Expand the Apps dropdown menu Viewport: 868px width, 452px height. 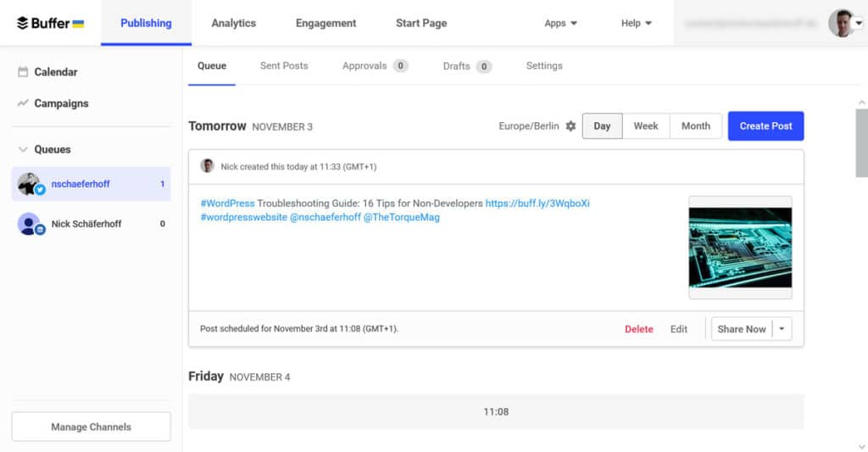pos(560,23)
